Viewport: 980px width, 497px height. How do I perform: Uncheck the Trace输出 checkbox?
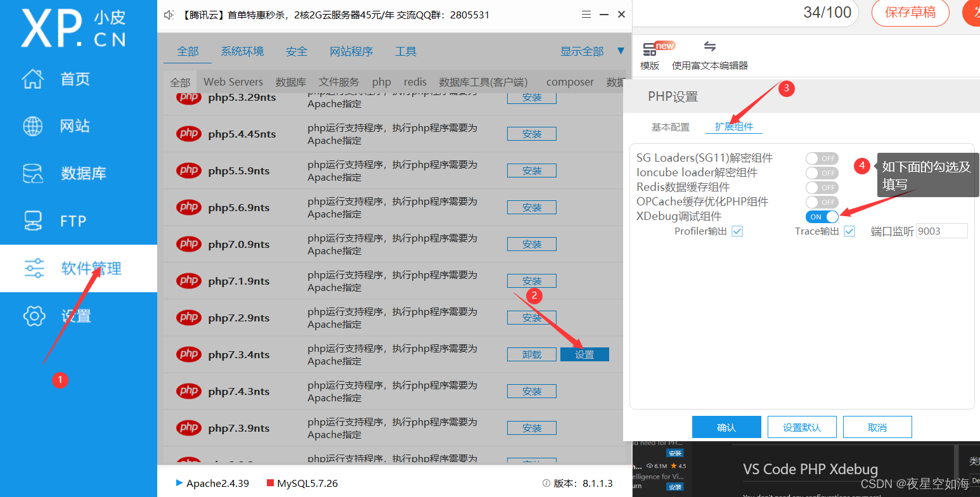[x=849, y=231]
